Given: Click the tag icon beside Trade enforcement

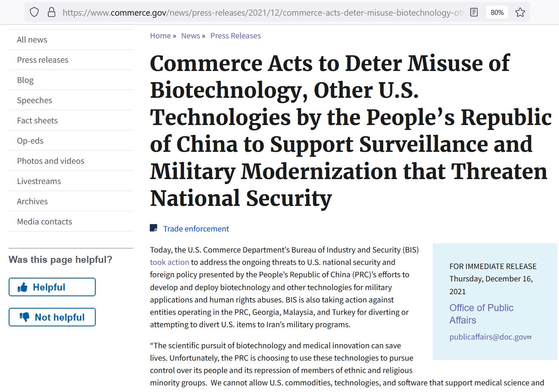Looking at the screenshot, I should click(x=153, y=228).
